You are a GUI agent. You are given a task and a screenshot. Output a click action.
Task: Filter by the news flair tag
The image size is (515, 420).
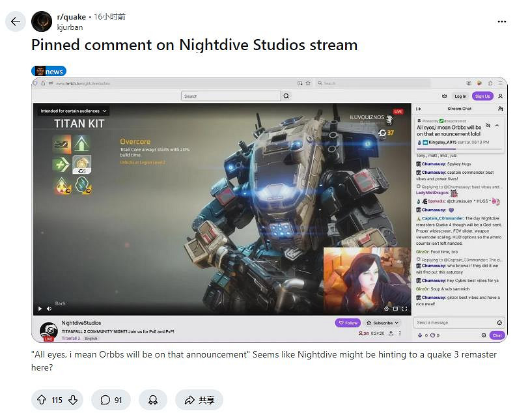coord(49,71)
